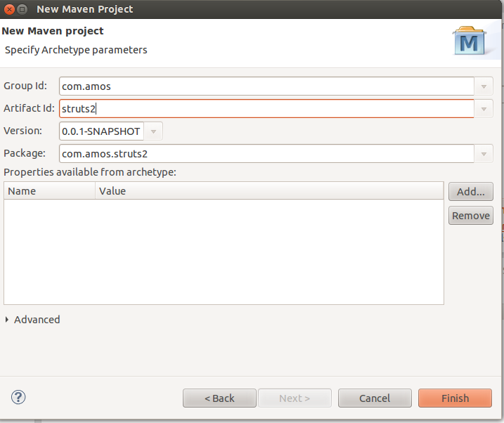Focus the Group Id text field
Viewport: 504px width, 423px height.
click(x=266, y=86)
